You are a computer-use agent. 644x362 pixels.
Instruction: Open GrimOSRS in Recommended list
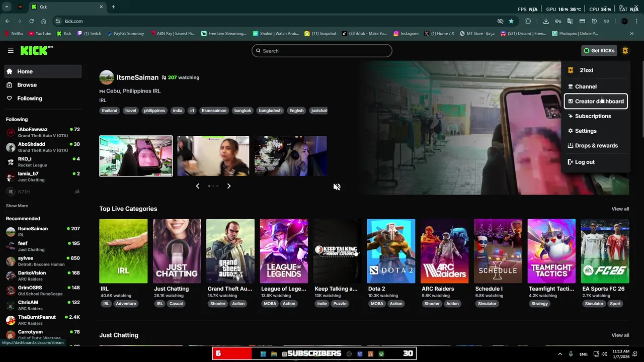click(x=43, y=291)
